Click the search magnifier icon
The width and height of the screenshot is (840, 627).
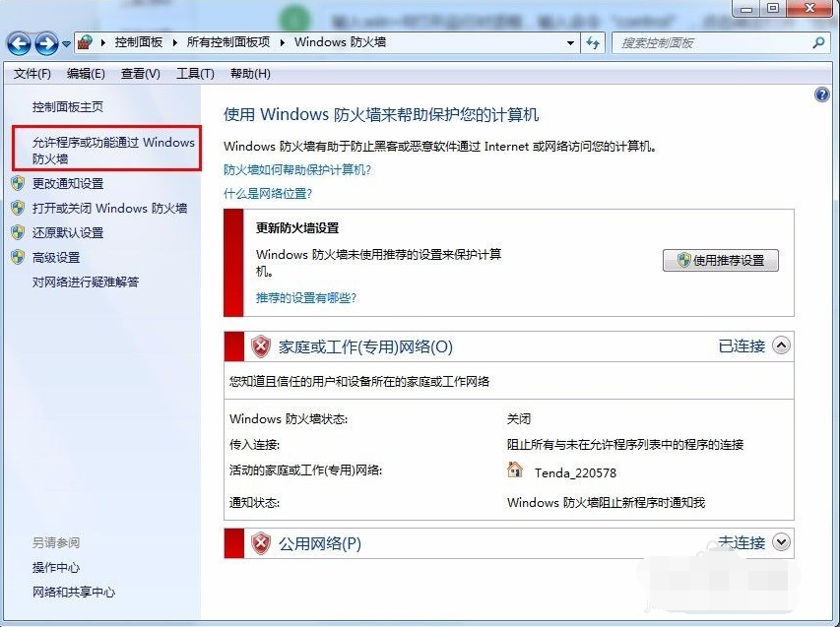click(x=818, y=43)
